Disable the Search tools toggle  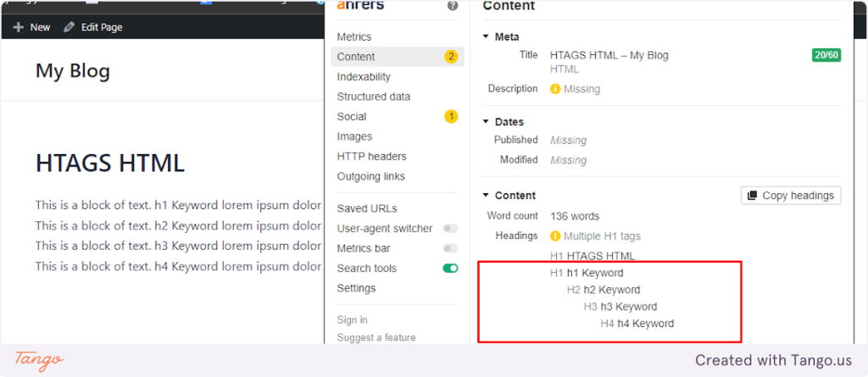451,269
